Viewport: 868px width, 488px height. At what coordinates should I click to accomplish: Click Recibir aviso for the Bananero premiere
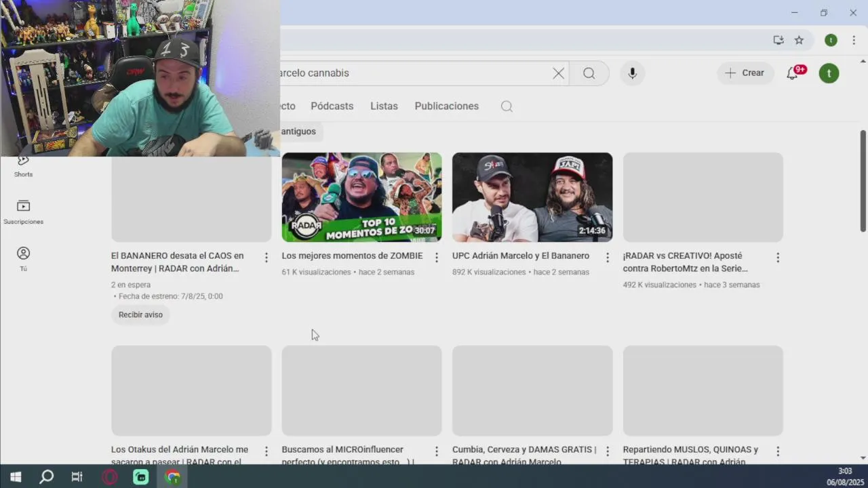point(140,315)
